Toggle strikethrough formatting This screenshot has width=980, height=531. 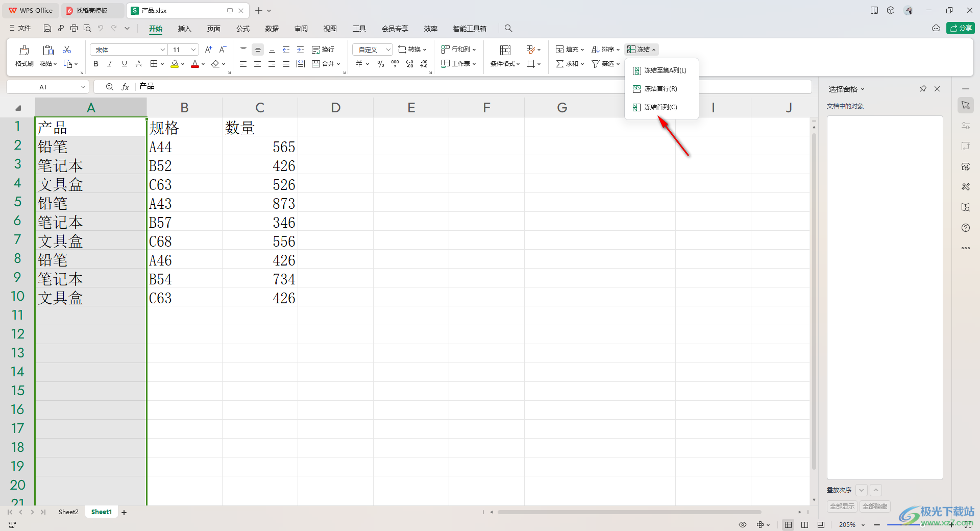(x=139, y=64)
